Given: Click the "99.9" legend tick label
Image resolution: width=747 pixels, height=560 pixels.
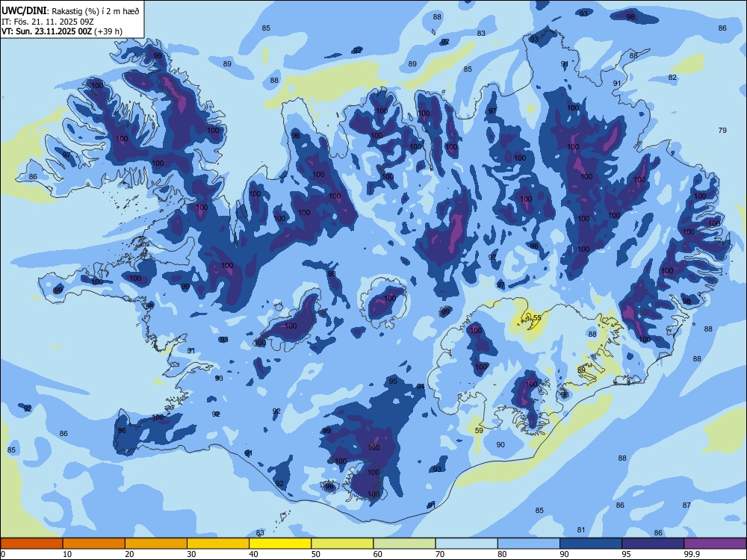Looking at the screenshot, I should pos(692,554).
